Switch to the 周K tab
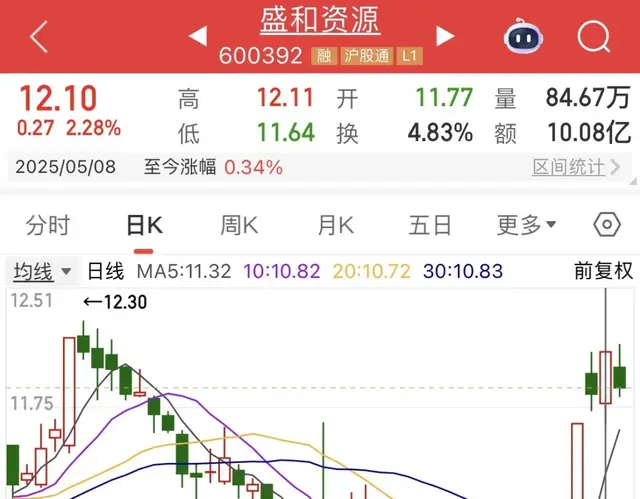The height and width of the screenshot is (499, 640). pos(239,225)
